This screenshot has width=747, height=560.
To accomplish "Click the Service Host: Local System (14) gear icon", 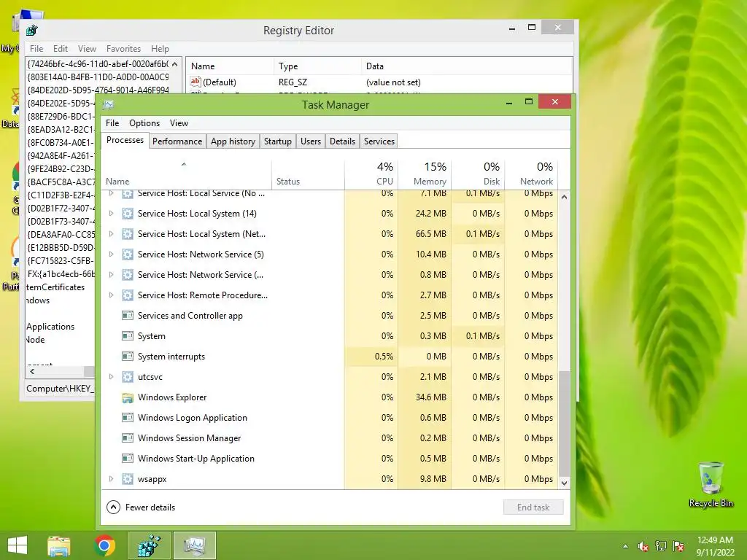I will (127, 214).
